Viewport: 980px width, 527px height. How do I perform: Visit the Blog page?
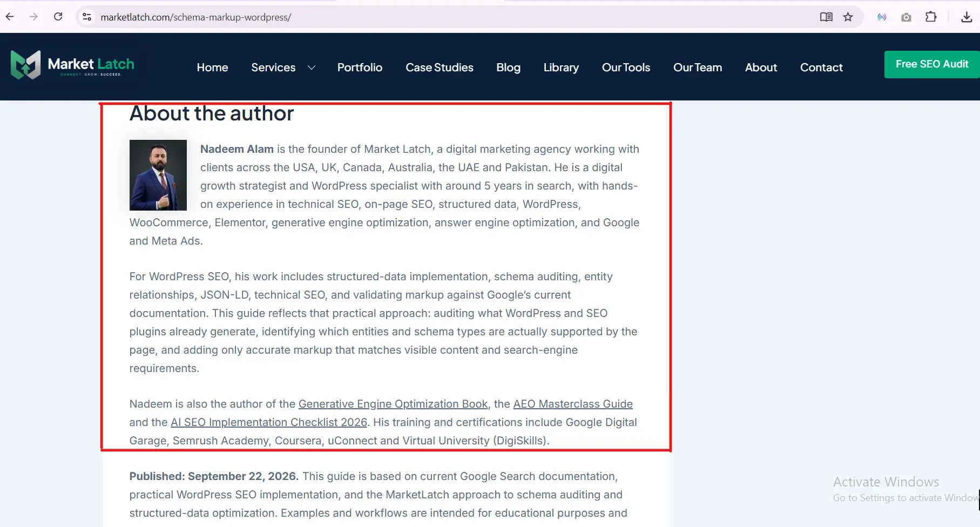pyautogui.click(x=508, y=67)
